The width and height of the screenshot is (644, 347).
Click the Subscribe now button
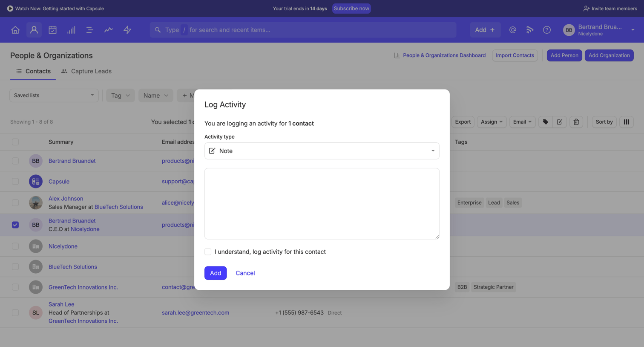351,9
